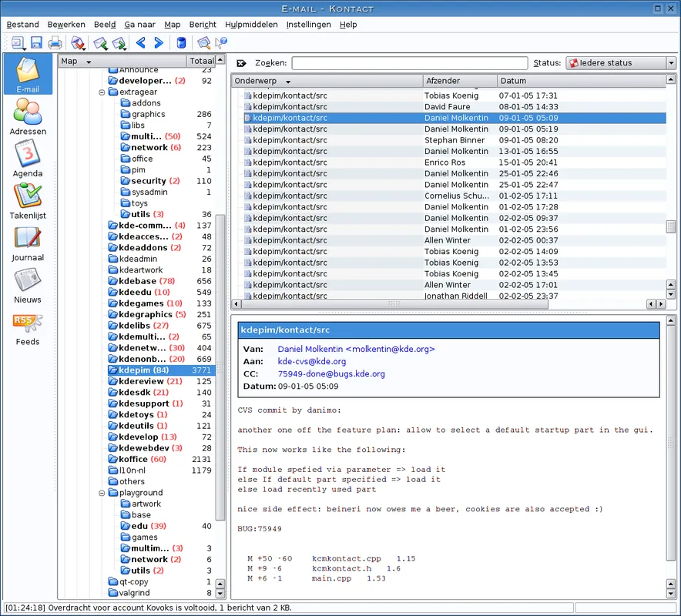The width and height of the screenshot is (681, 616).
Task: Open the Hulpmiddelen menu
Action: pyautogui.click(x=251, y=25)
